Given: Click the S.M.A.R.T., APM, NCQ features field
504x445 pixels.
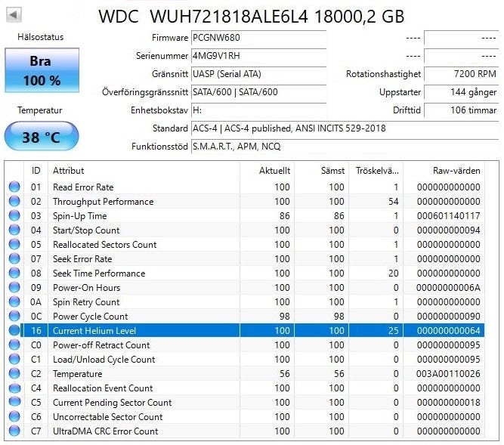Looking at the screenshot, I should click(345, 147).
